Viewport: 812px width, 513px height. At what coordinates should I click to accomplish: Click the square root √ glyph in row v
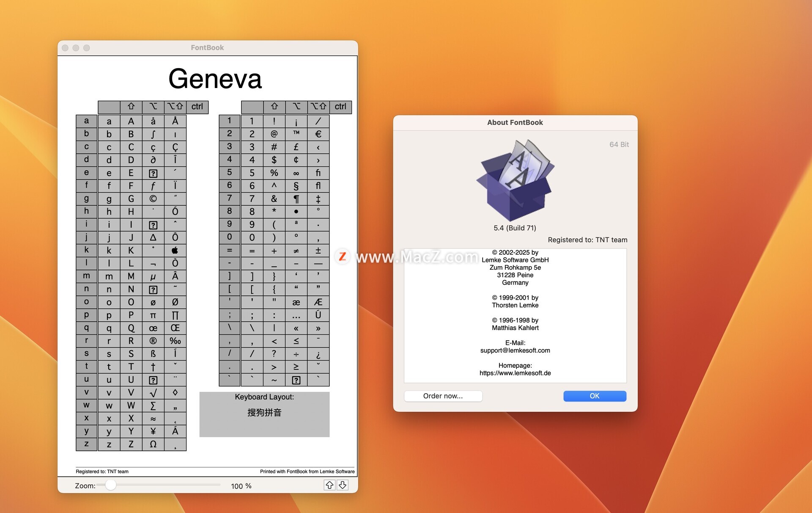(153, 392)
